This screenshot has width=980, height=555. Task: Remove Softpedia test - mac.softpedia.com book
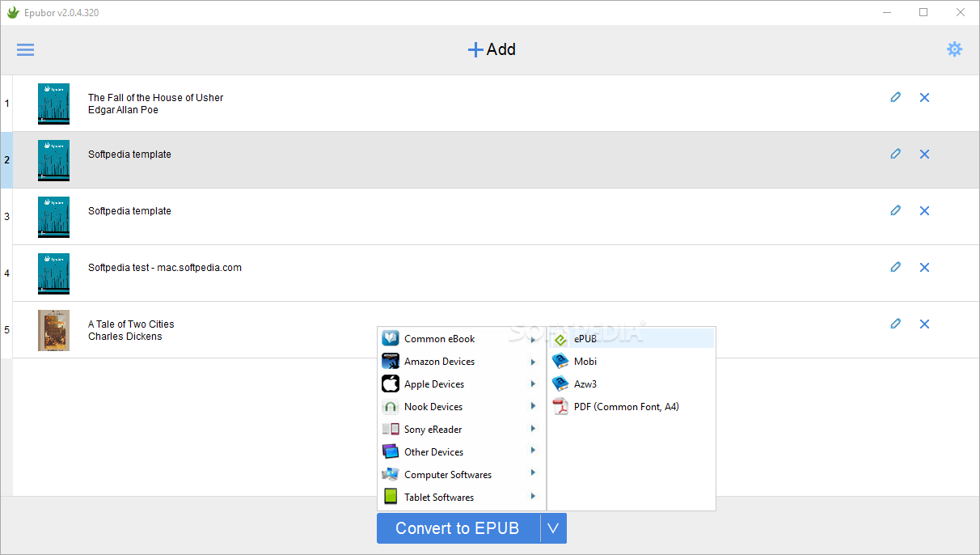[x=924, y=267]
